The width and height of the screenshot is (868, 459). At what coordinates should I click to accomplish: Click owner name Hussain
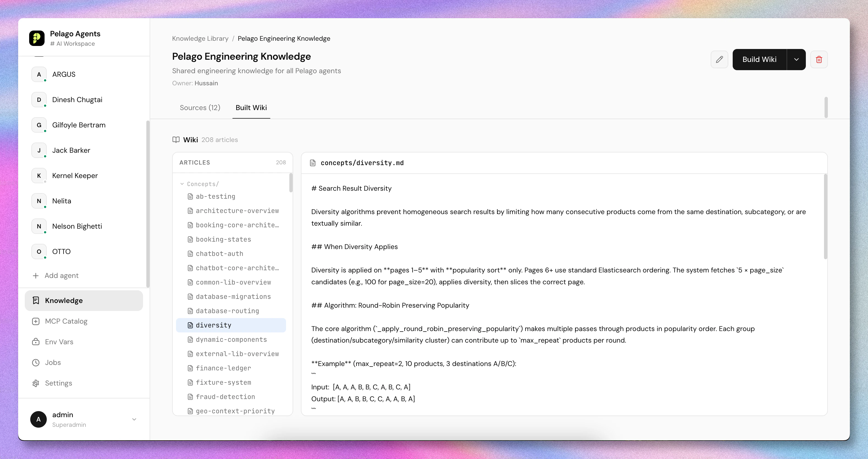coord(206,83)
